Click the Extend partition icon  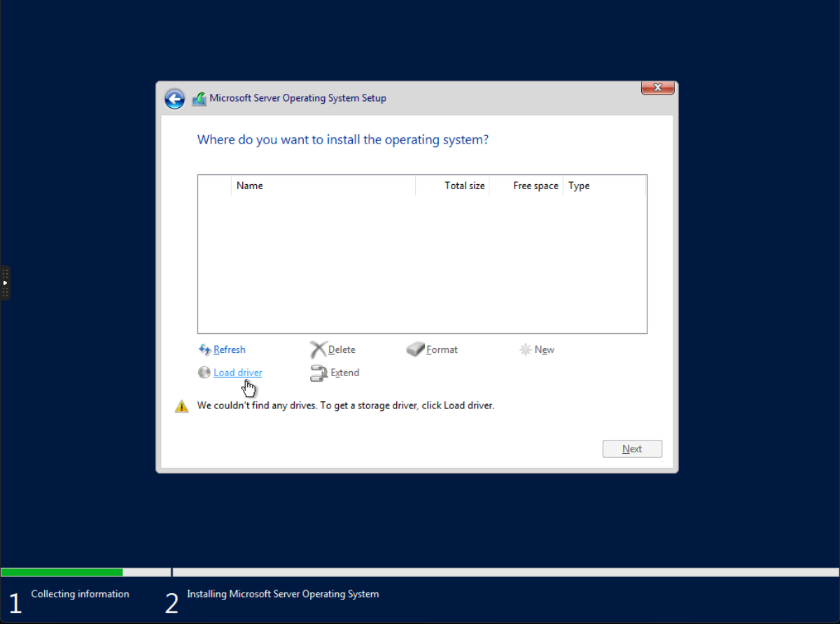point(318,373)
